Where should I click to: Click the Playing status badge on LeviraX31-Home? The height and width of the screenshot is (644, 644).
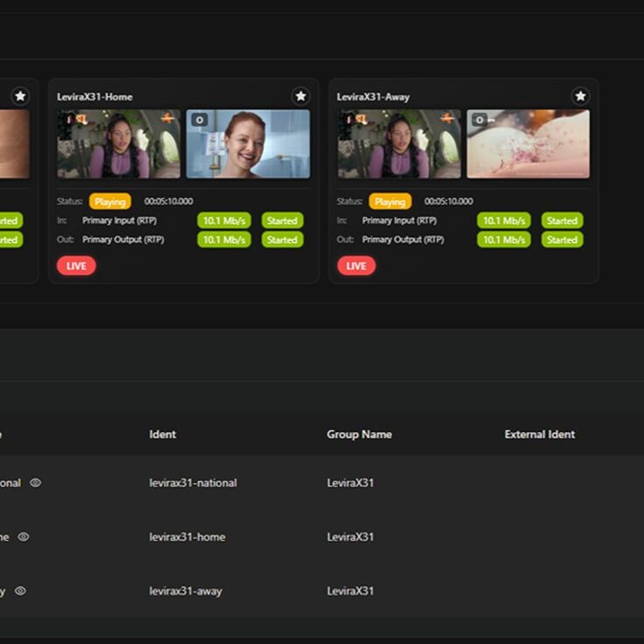110,201
